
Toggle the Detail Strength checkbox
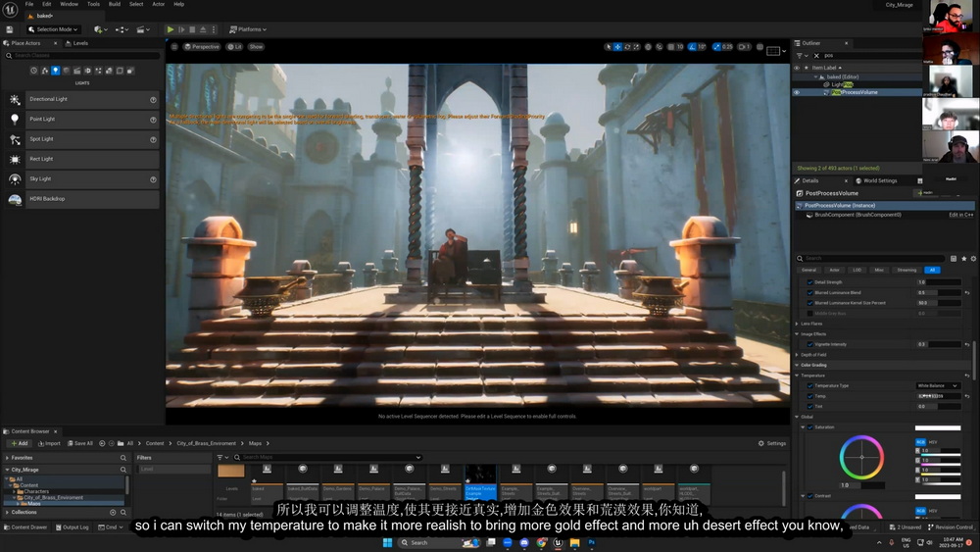[810, 282]
